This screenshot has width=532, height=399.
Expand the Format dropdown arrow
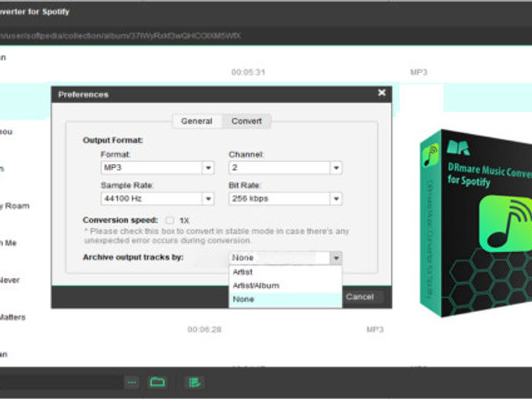pyautogui.click(x=208, y=167)
